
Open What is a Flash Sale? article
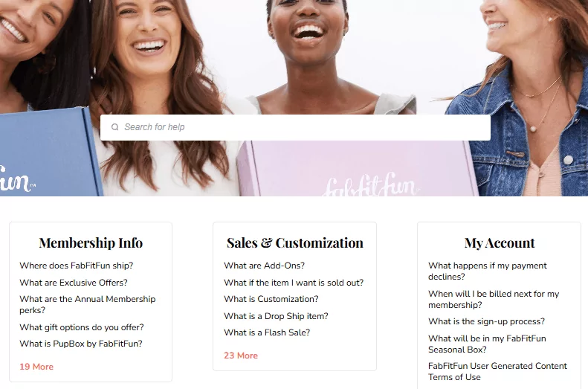click(267, 332)
